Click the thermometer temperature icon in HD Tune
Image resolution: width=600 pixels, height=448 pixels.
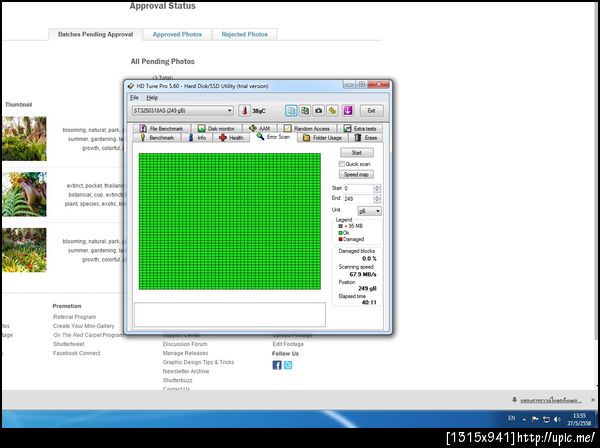click(x=245, y=111)
